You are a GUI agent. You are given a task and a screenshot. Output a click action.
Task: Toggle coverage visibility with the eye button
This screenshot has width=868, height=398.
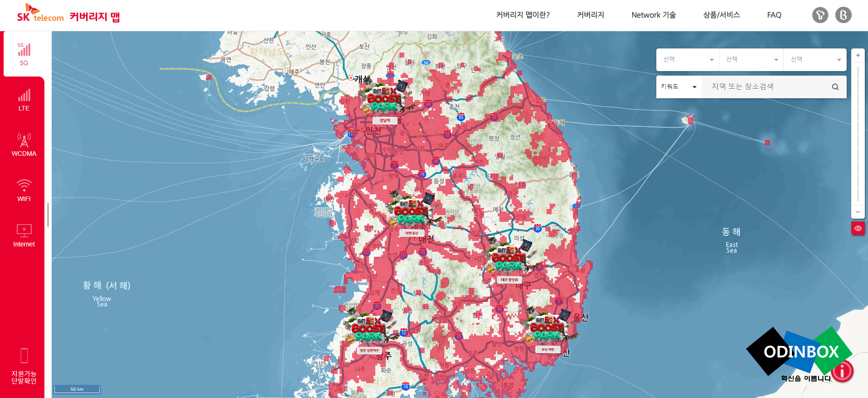[858, 229]
